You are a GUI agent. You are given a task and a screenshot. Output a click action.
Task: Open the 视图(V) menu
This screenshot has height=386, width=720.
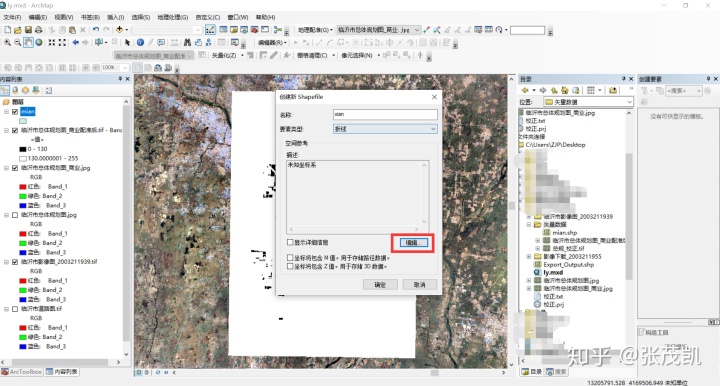tap(64, 17)
